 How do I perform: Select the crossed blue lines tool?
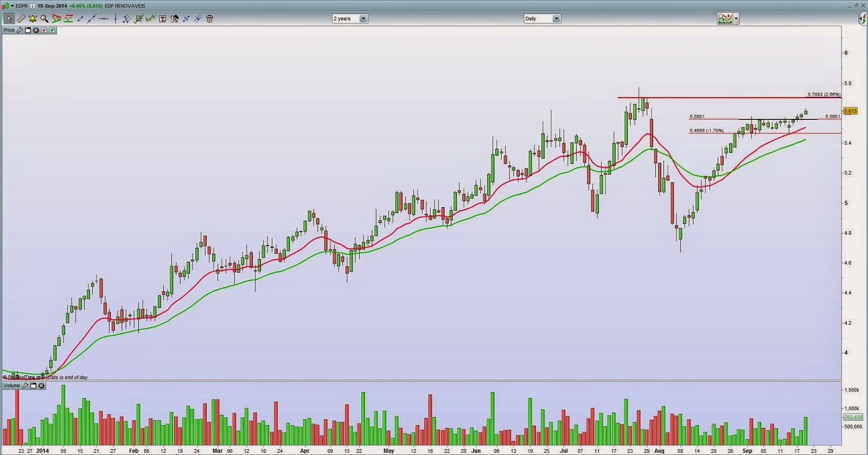pyautogui.click(x=198, y=18)
